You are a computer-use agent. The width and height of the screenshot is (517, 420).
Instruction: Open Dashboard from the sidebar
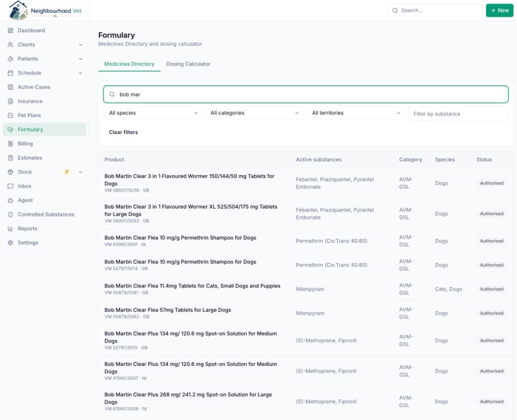click(x=44, y=30)
